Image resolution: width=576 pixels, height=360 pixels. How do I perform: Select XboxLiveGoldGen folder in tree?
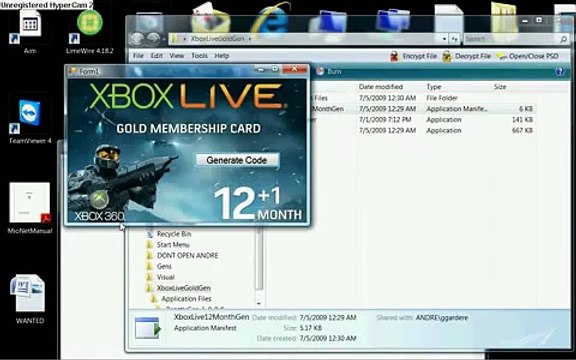pos(179,288)
